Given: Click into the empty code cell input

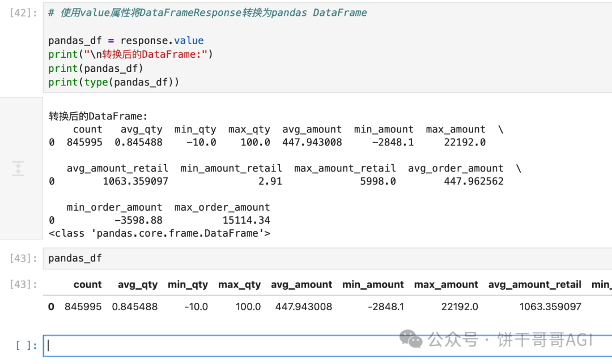Looking at the screenshot, I should point(328,346).
